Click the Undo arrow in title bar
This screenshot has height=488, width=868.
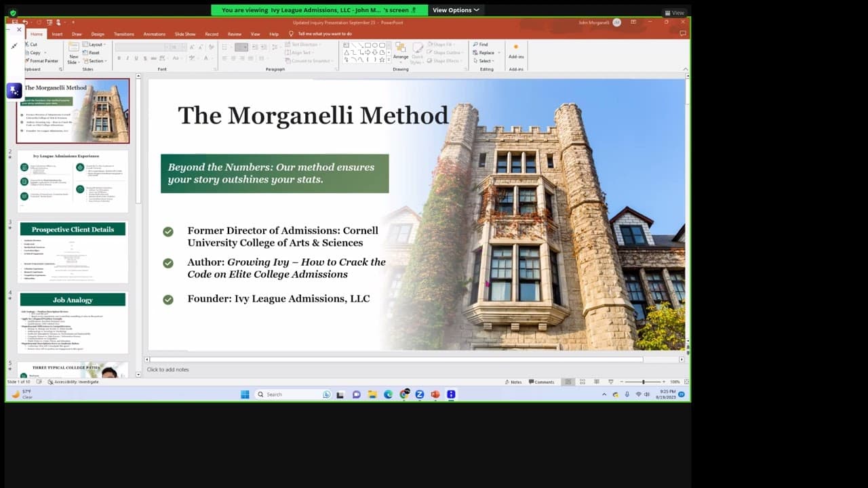[x=25, y=22]
